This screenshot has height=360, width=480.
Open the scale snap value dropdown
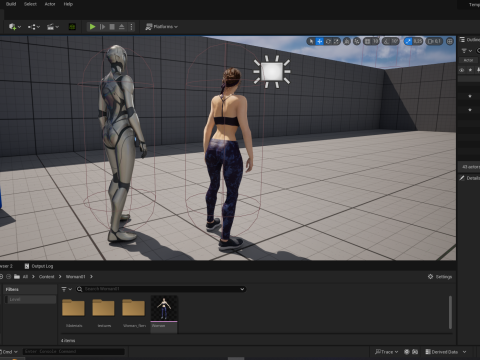point(418,41)
